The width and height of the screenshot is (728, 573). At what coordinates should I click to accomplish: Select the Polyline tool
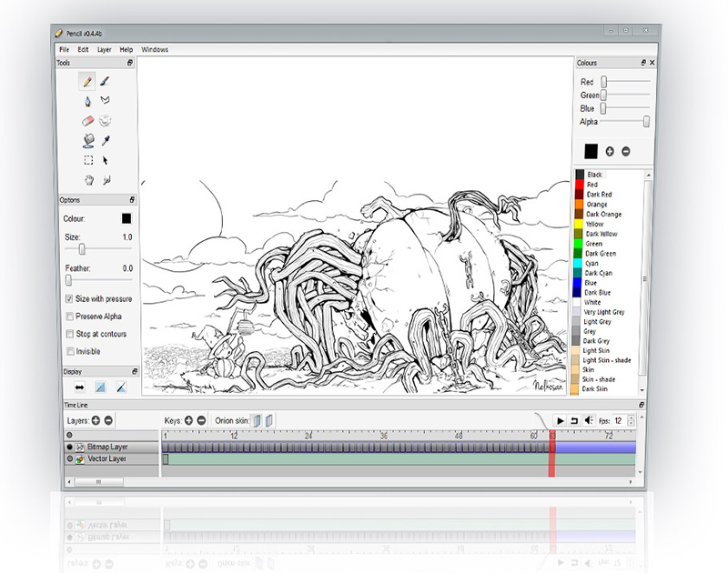coord(106,100)
